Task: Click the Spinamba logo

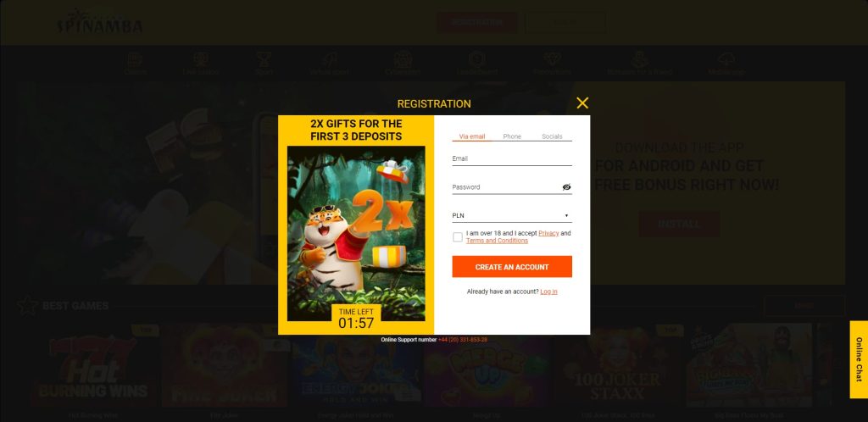Action: 100,22
